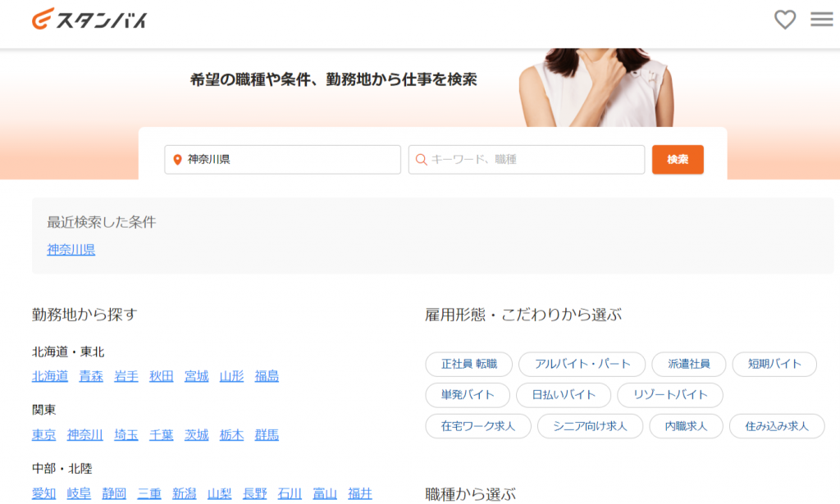Select 栃木 prefecture link
Screen dimensions: 840x504
point(231,435)
